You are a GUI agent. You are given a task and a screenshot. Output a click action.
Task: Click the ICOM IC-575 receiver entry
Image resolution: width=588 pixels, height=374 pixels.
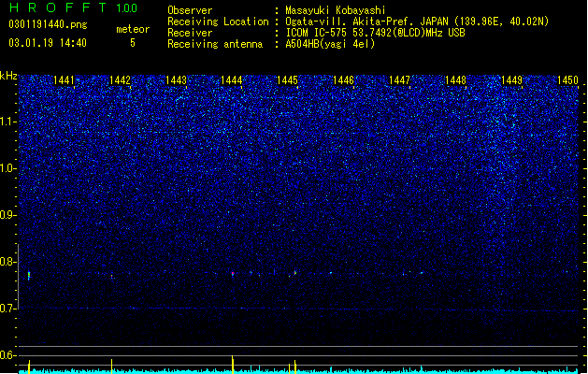pos(376,33)
